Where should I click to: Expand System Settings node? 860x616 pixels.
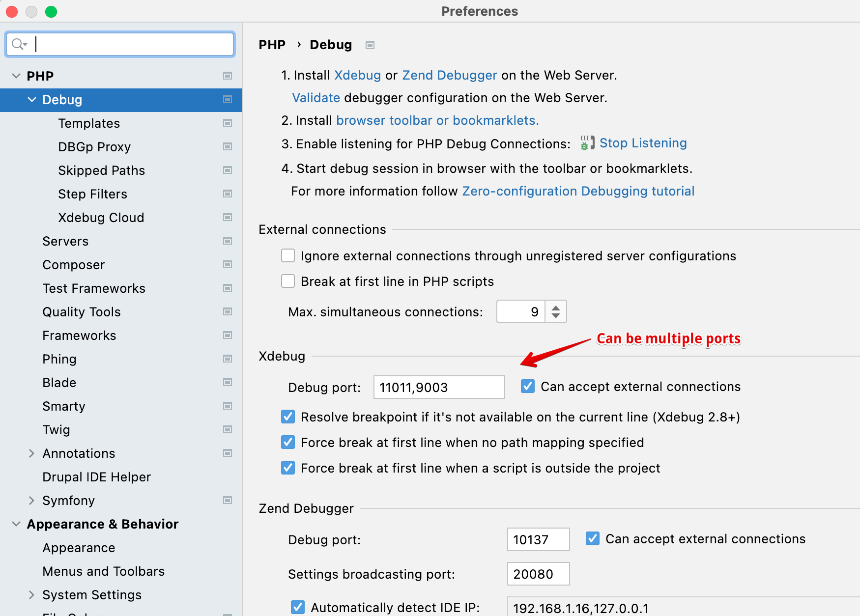(32, 594)
